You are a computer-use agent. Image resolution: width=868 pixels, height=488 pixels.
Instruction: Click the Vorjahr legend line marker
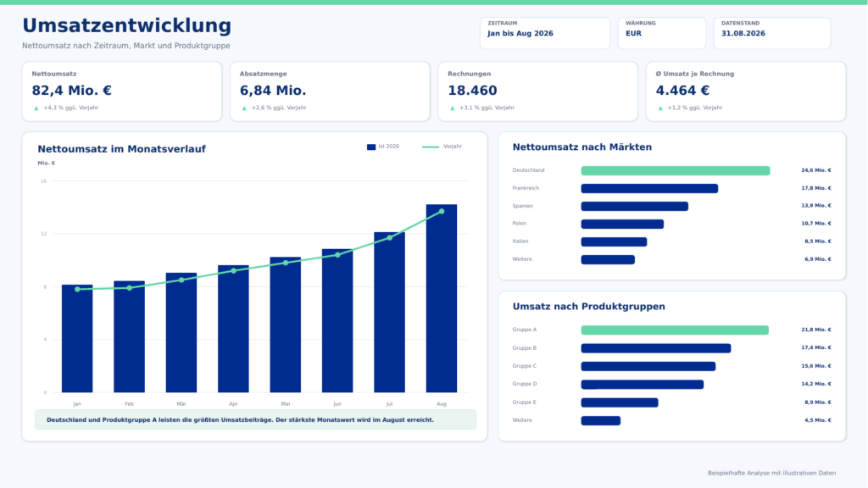(x=430, y=147)
